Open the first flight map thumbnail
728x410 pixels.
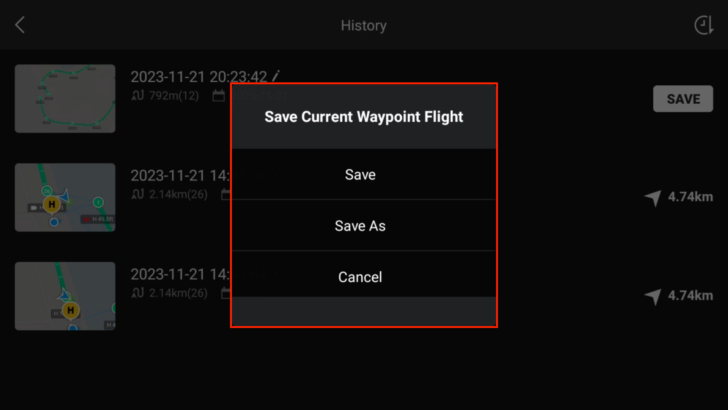pyautogui.click(x=65, y=98)
